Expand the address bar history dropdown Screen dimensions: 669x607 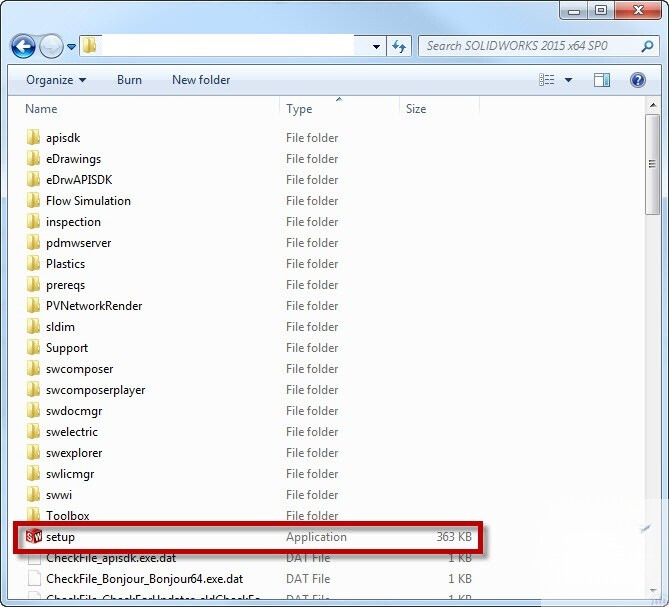click(x=376, y=46)
